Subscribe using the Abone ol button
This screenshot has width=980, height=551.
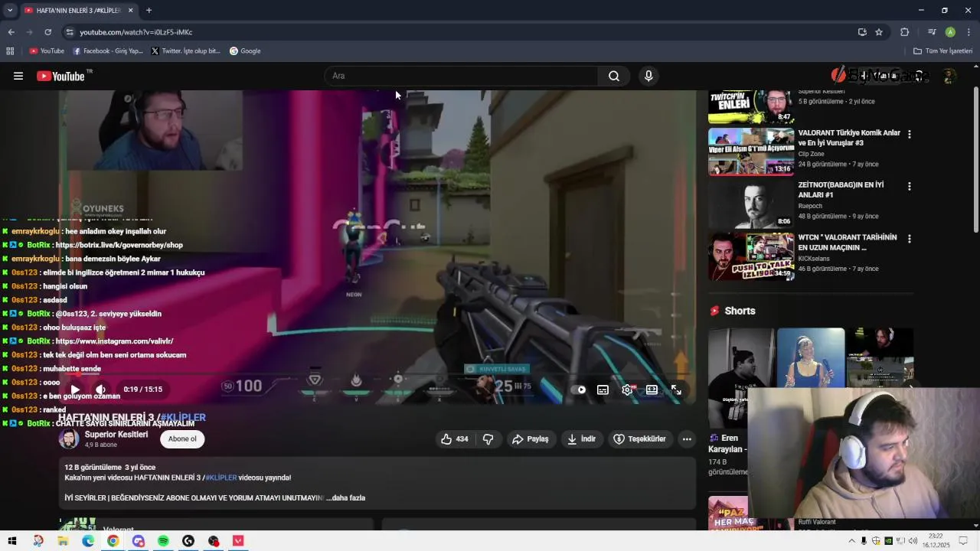182,439
